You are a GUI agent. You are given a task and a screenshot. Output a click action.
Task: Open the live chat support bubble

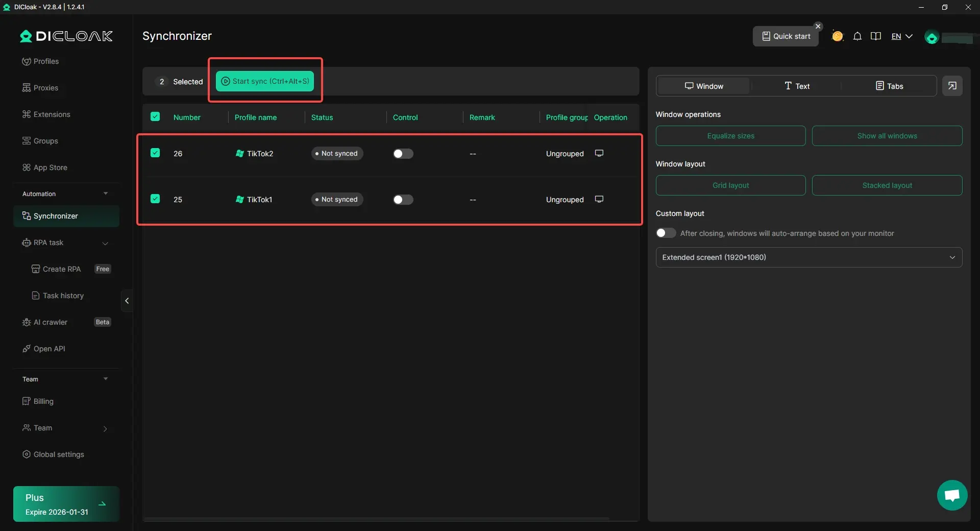(952, 495)
